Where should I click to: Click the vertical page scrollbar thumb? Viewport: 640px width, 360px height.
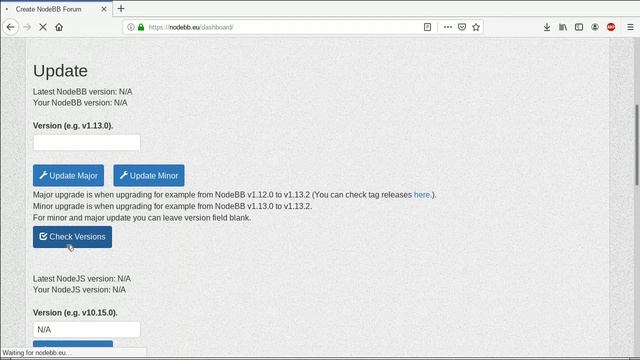click(637, 146)
